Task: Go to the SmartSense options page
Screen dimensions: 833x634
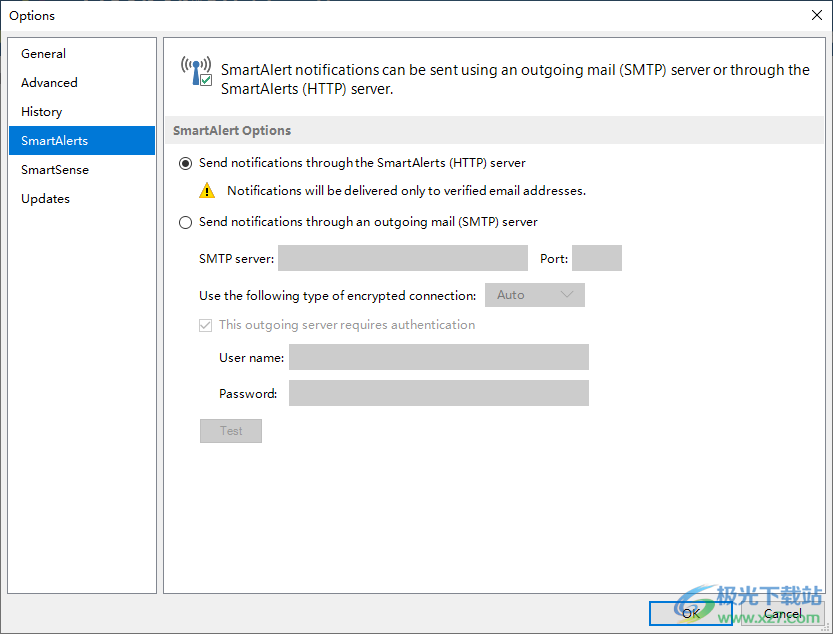Action: click(x=55, y=170)
